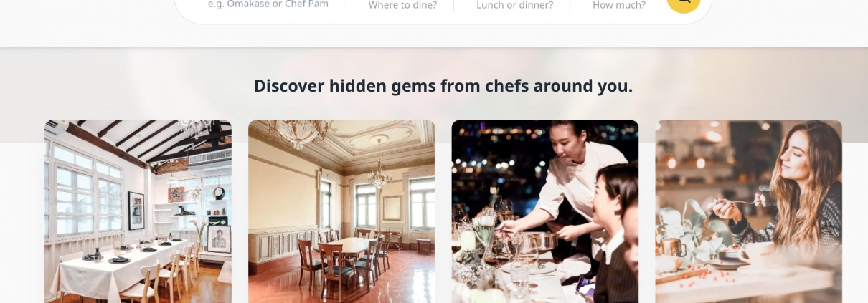This screenshot has width=868, height=303.
Task: Click the rounded white search bar container
Action: click(443, 9)
